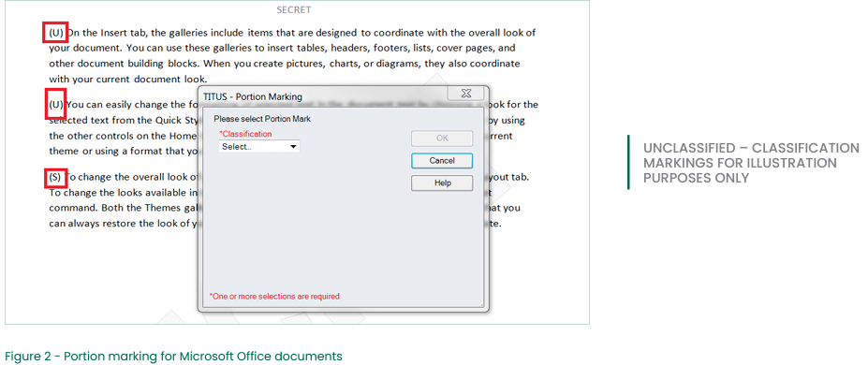Screen dimensions: 868x365
Task: Open Help in the Portion Marking dialog
Action: point(442,183)
